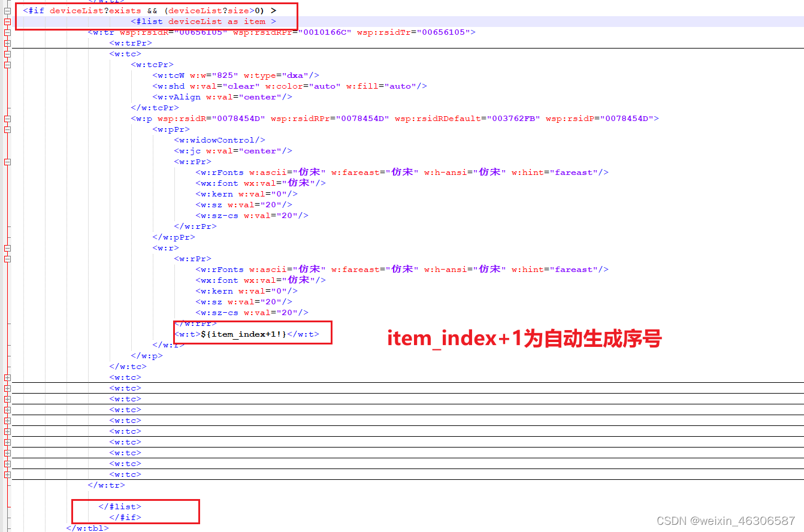Image resolution: width=804 pixels, height=532 pixels.
Task: Click the opening w:pPr tag
Action: point(171,129)
